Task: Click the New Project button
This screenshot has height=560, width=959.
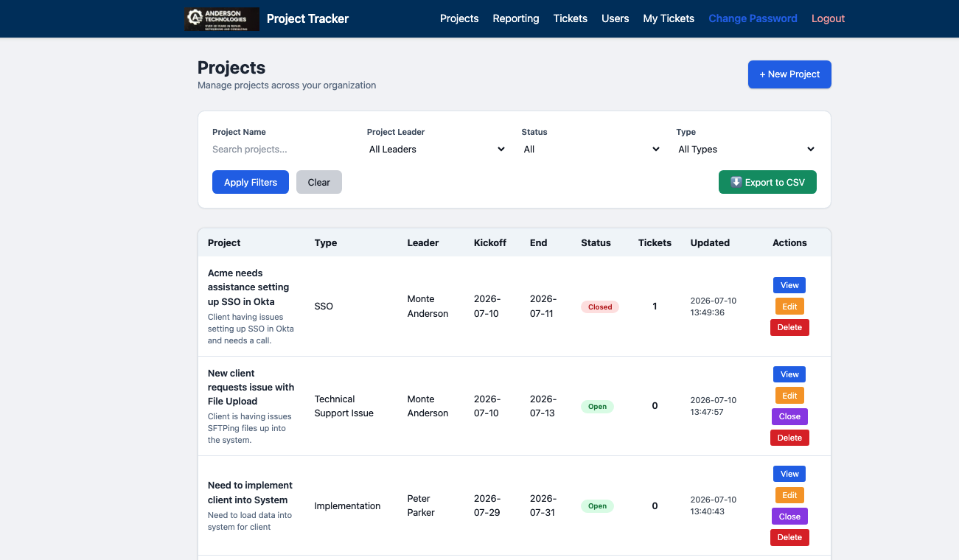Action: tap(789, 74)
